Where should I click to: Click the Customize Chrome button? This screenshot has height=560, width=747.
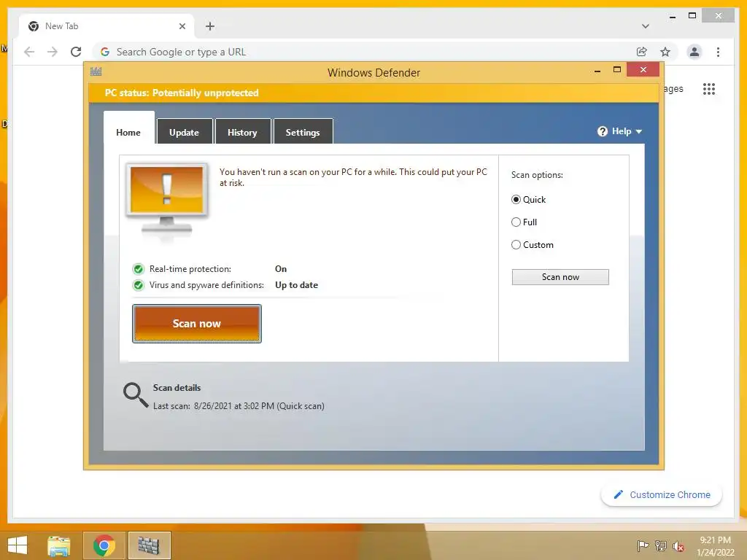tap(662, 495)
